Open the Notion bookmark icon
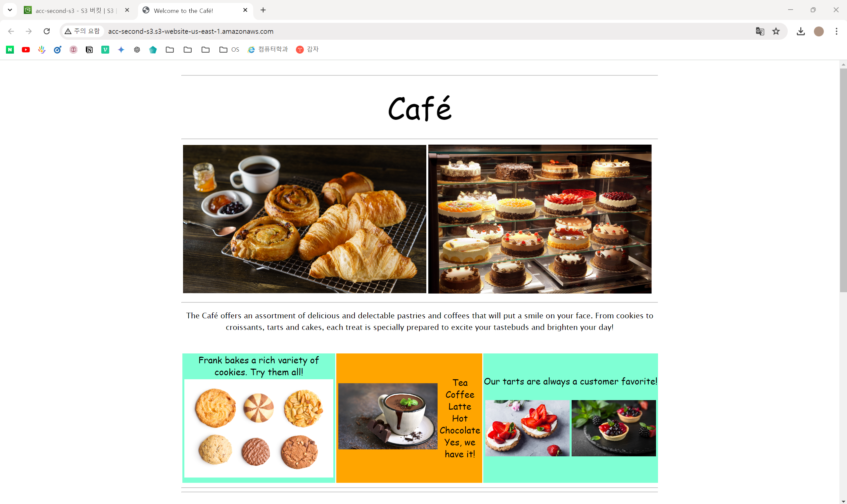 (89, 50)
